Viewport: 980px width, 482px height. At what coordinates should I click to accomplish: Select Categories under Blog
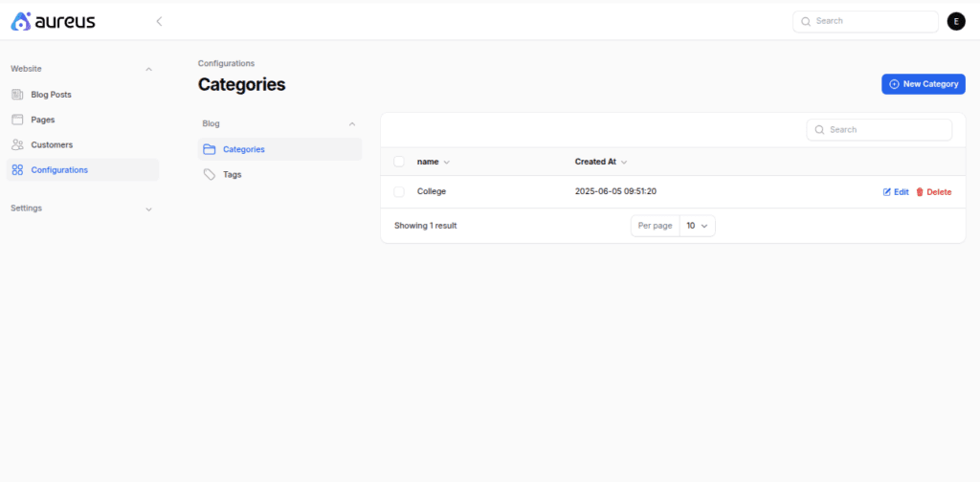point(280,149)
